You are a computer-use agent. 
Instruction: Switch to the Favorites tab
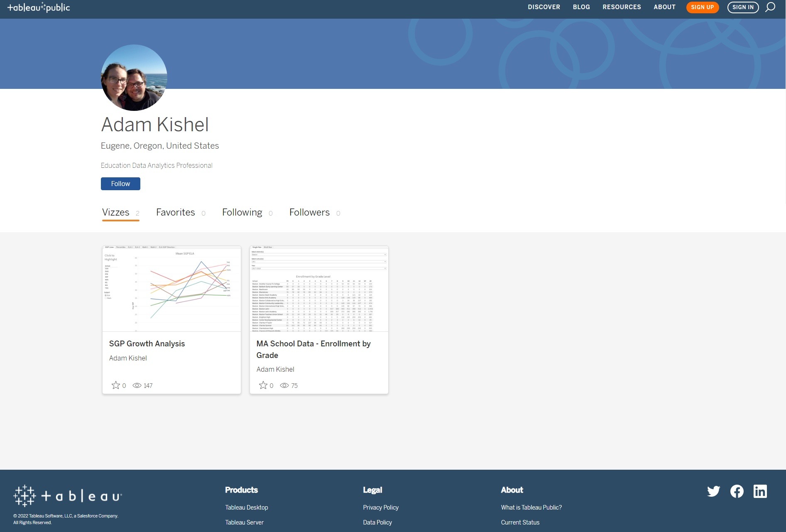(x=176, y=212)
